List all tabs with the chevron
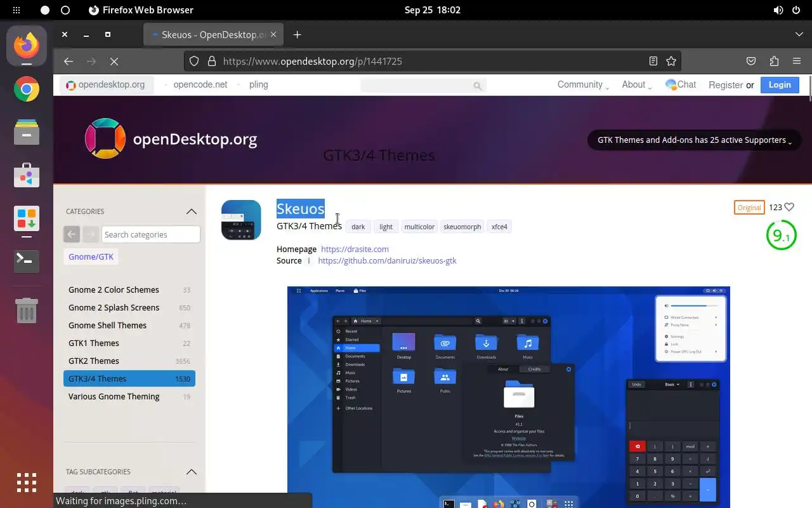 (x=799, y=34)
